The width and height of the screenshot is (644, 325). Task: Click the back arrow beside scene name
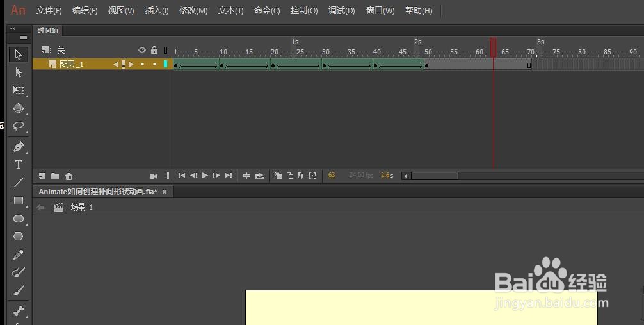coord(41,207)
